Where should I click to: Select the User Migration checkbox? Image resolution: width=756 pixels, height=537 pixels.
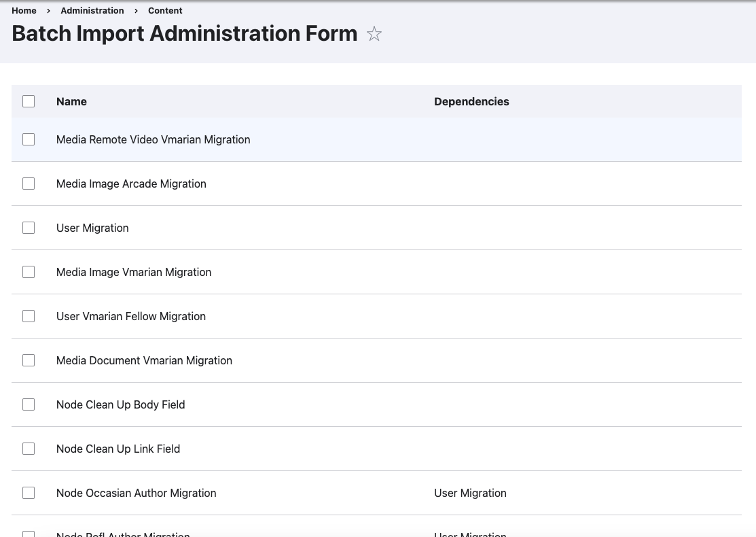click(29, 228)
